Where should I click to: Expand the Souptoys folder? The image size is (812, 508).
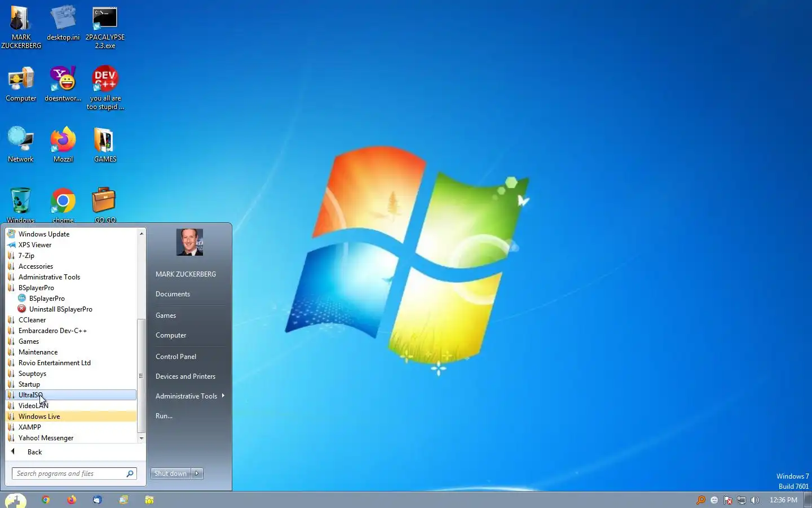(x=71, y=374)
